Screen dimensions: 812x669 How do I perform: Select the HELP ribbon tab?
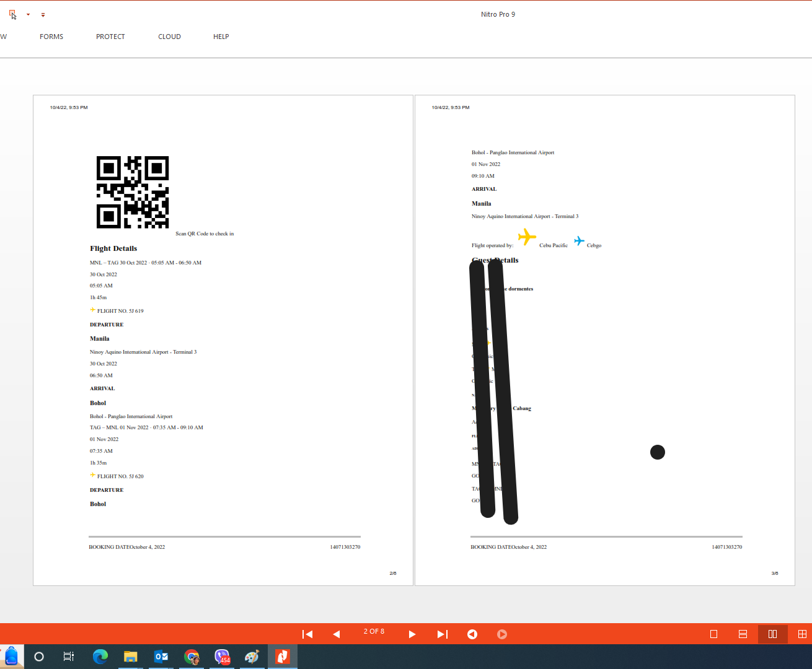(x=221, y=37)
